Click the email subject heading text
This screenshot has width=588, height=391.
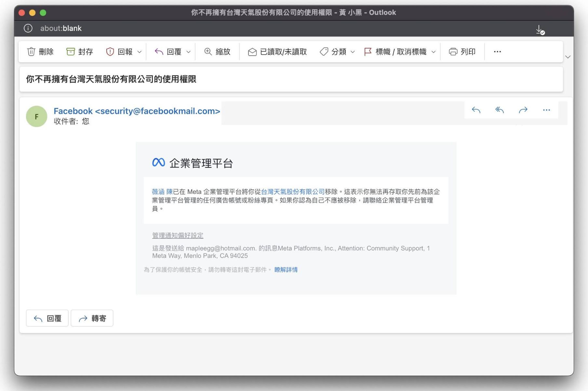(111, 79)
